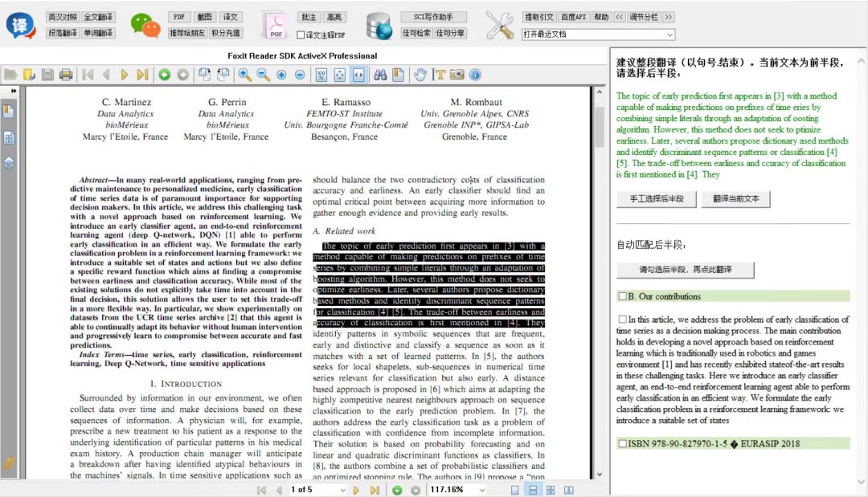
Task: Go to the last page using the top toolbar
Action: 142,75
